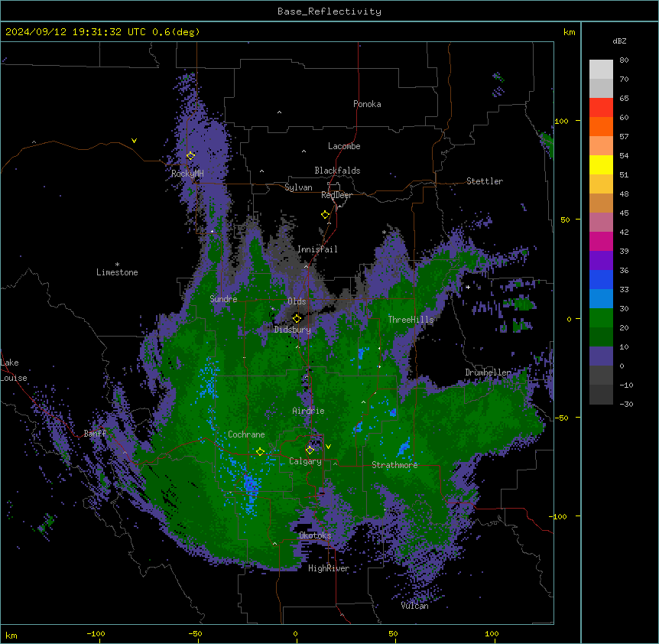659x644 pixels.
Task: Select the Lake Louise label
Action: (x=14, y=370)
